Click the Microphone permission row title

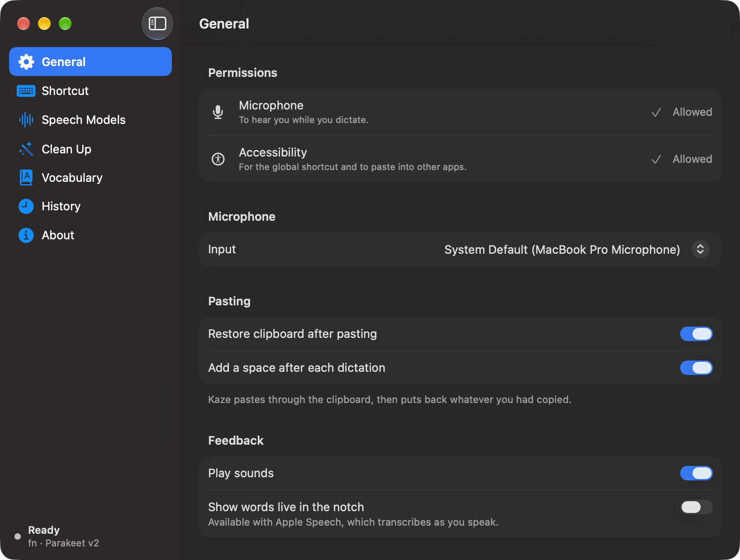pyautogui.click(x=271, y=105)
